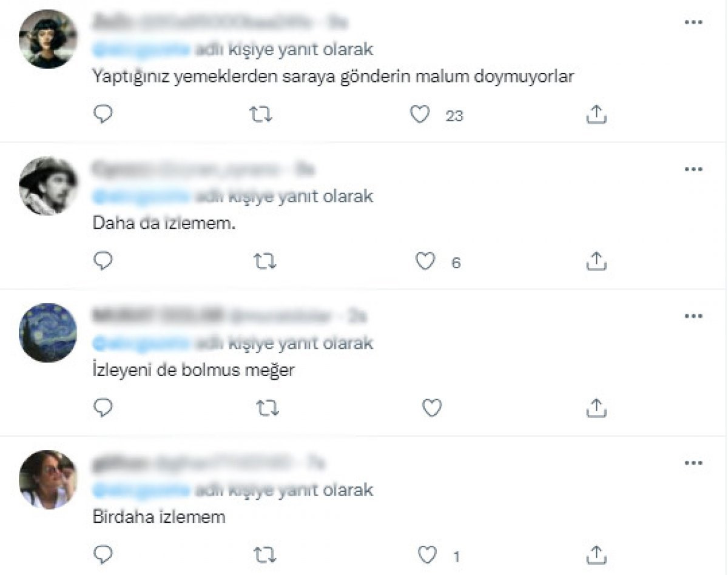
Task: Open more options on 'saraya gönderin' tweet
Action: click(x=693, y=22)
